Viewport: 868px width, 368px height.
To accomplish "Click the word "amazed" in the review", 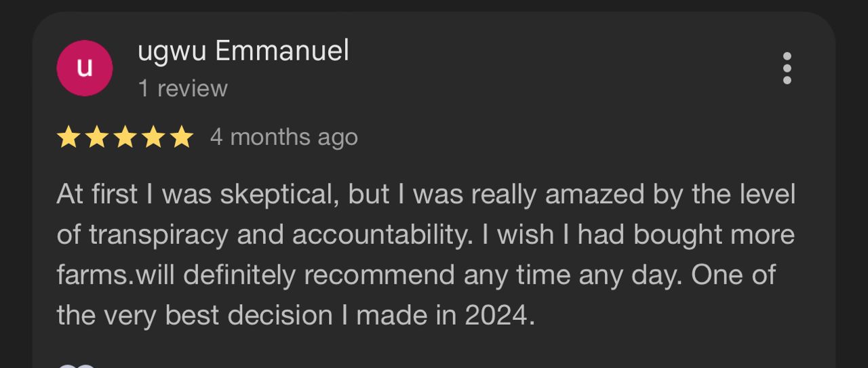I will pyautogui.click(x=589, y=195).
